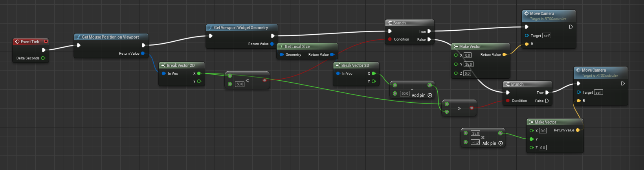
Task: Click the red output pin of the less-than node
Action: click(x=265, y=80)
